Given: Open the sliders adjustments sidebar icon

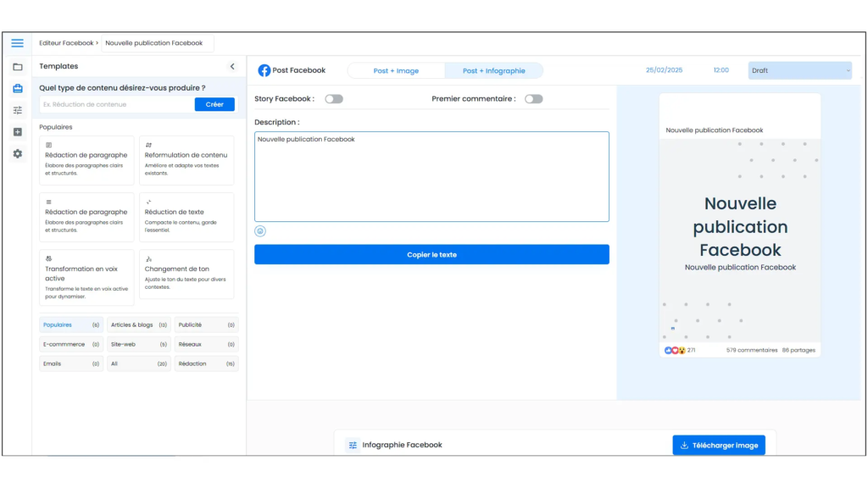Looking at the screenshot, I should tap(18, 110).
